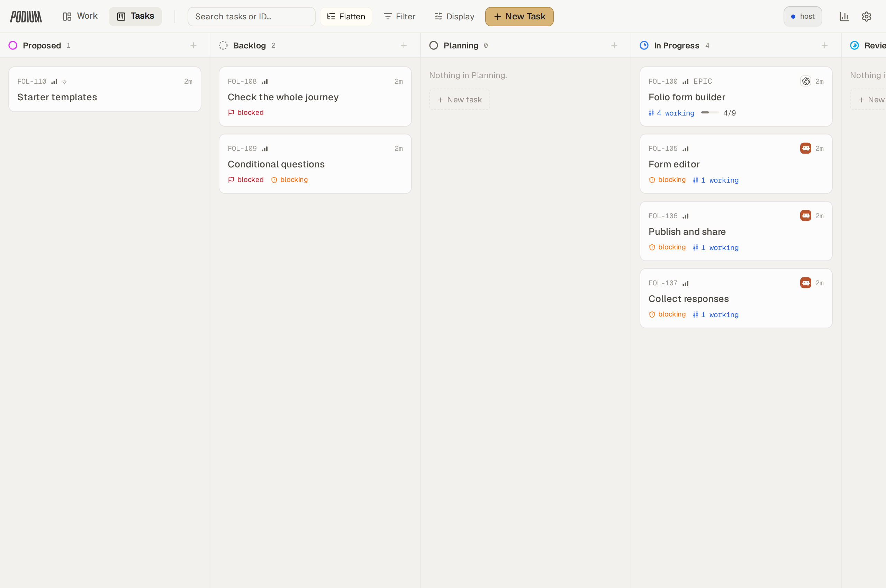Click the EPIC label on FOL-100
Image resolution: width=886 pixels, height=588 pixels.
703,81
